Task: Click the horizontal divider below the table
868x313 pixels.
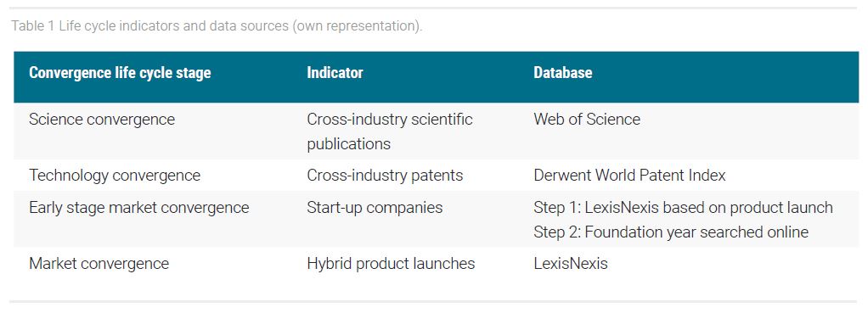Action: 434,301
